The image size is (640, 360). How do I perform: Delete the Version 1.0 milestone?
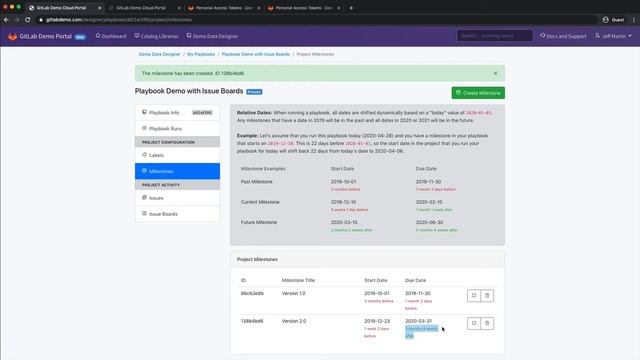[487, 296]
